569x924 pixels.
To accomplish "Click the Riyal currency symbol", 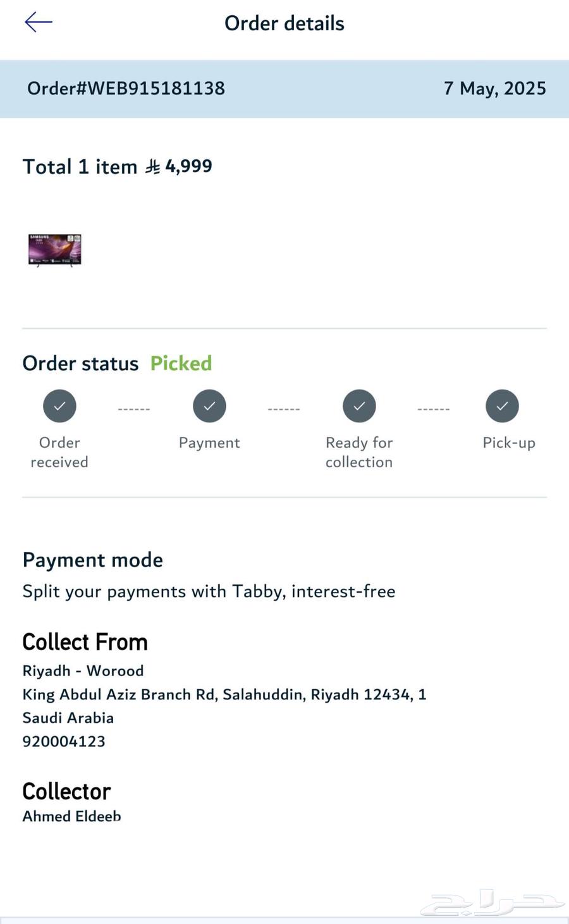I will (x=152, y=167).
